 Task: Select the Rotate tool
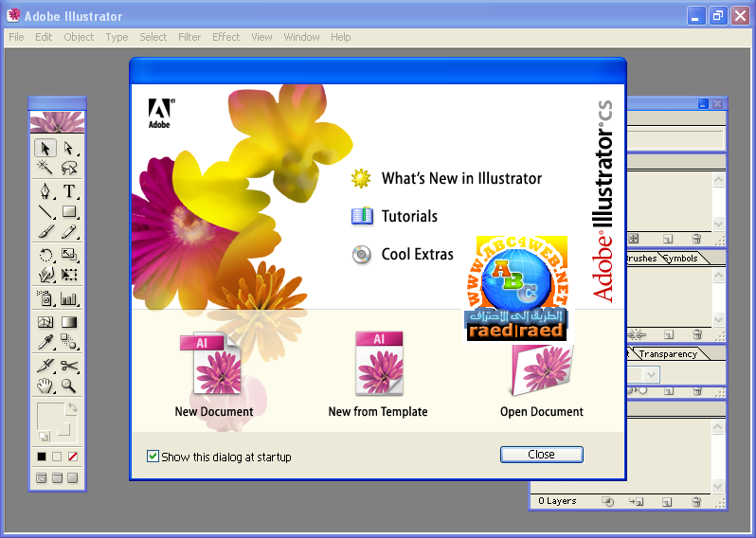click(x=45, y=255)
